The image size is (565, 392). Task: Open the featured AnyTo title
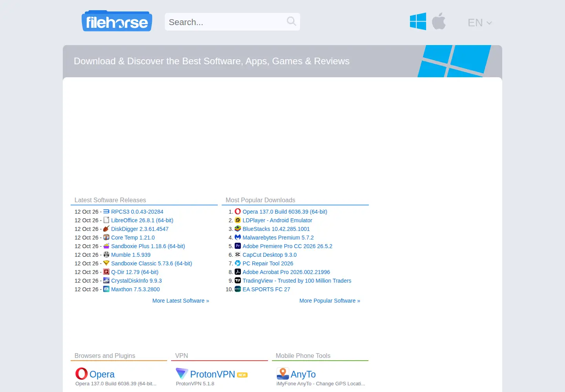coord(303,374)
